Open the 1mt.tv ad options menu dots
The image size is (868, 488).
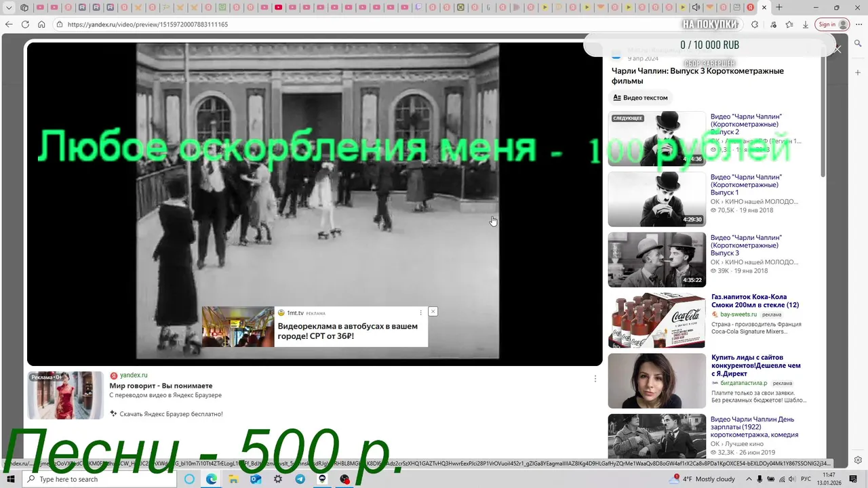click(x=420, y=313)
